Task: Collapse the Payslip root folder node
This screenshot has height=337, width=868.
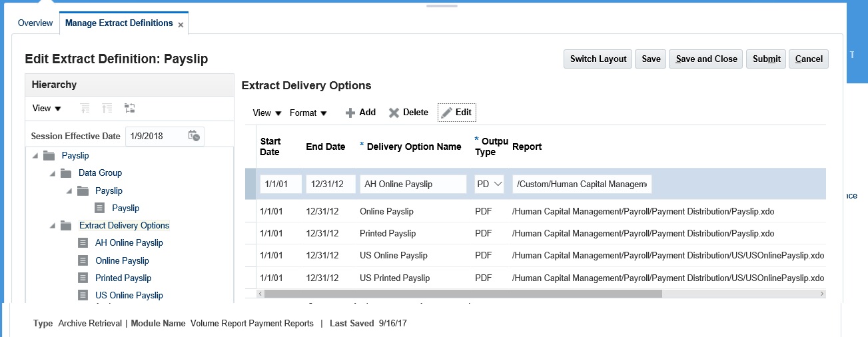Action: point(35,156)
